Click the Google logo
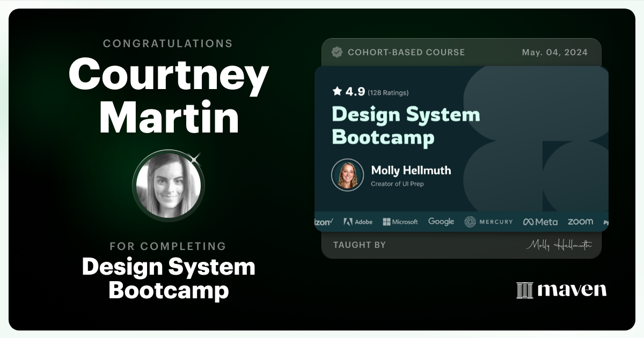Viewport: 644px width, 338px height. (441, 221)
